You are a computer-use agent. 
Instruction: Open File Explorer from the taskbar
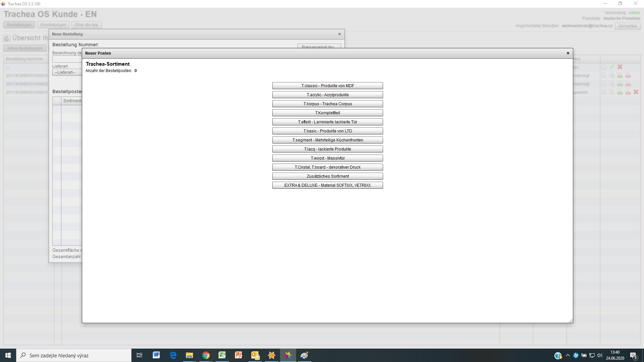click(190, 355)
